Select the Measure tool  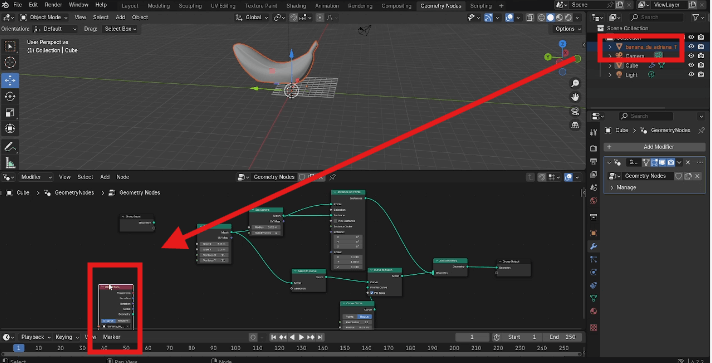[10, 162]
